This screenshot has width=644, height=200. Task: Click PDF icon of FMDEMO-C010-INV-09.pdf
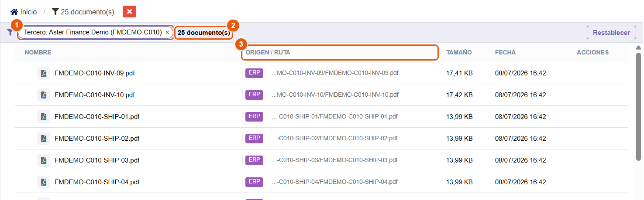pyautogui.click(x=44, y=73)
